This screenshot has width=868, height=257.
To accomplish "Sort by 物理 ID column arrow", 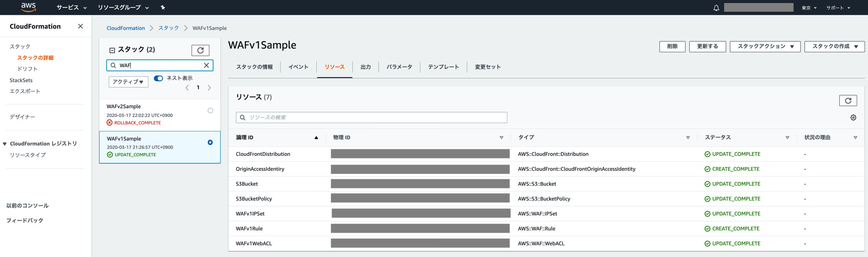I will [501, 138].
